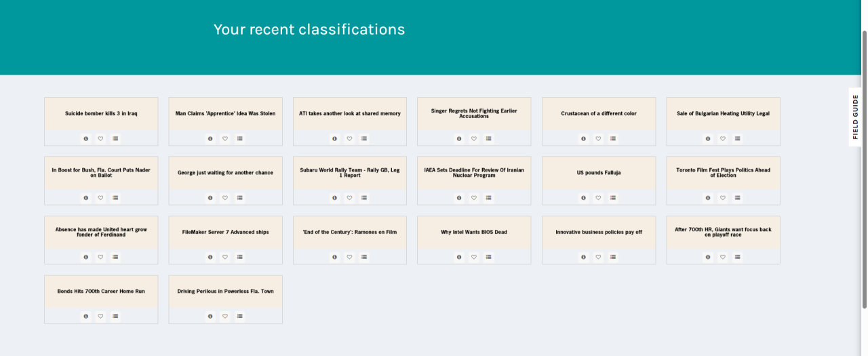The width and height of the screenshot is (868, 356).
Task: Click collection list icon on 'FileMaker Server 7 Advanced ships'
Action: click(x=240, y=257)
